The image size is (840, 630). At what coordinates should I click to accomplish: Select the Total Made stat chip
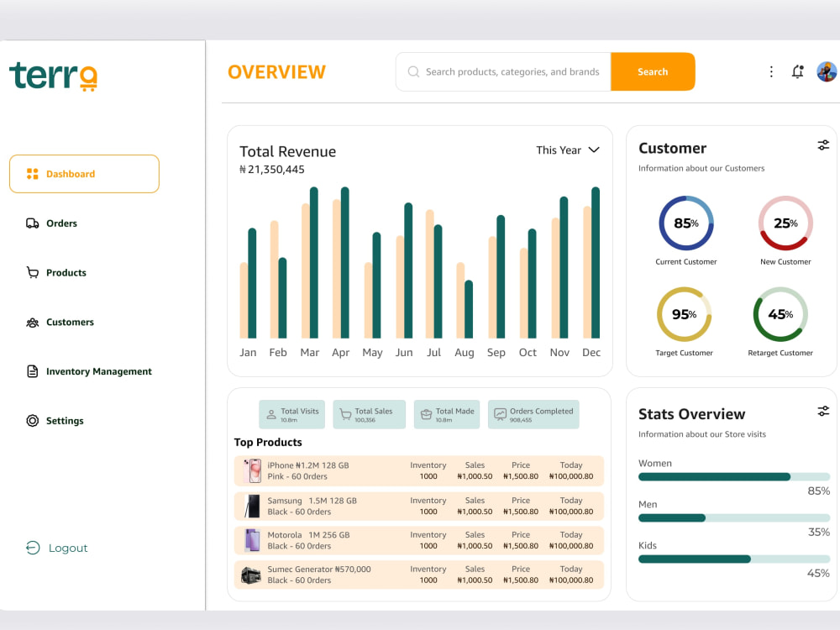447,414
